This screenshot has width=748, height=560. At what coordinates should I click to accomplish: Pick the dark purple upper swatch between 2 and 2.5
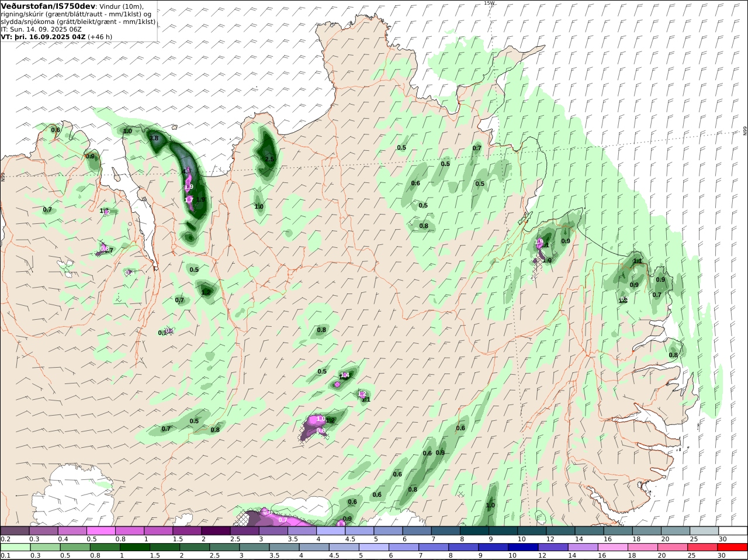pyautogui.click(x=216, y=530)
